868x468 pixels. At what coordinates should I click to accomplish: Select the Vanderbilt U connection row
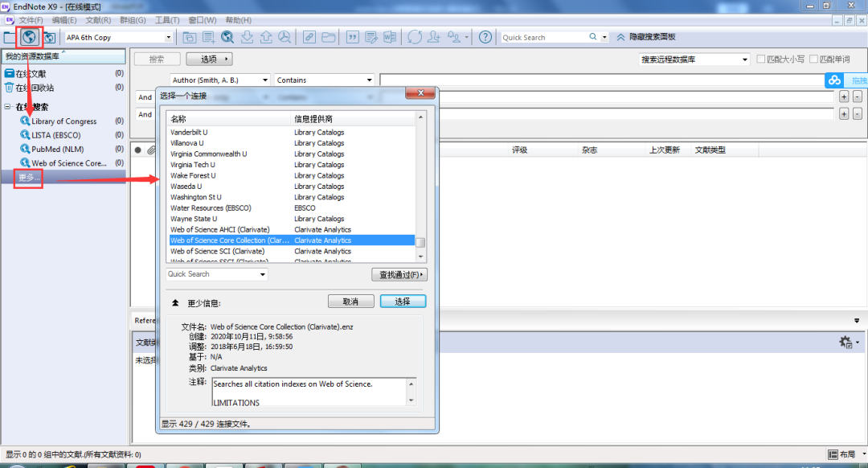292,133
